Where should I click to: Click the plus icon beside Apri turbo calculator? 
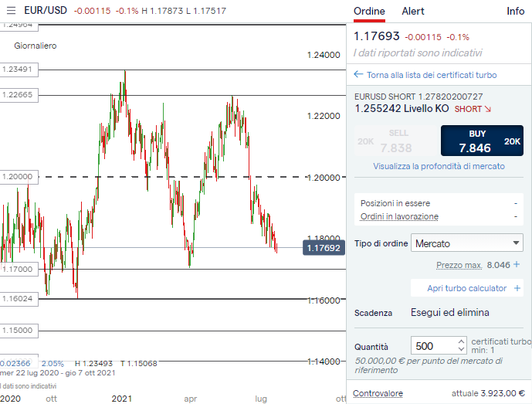517,288
